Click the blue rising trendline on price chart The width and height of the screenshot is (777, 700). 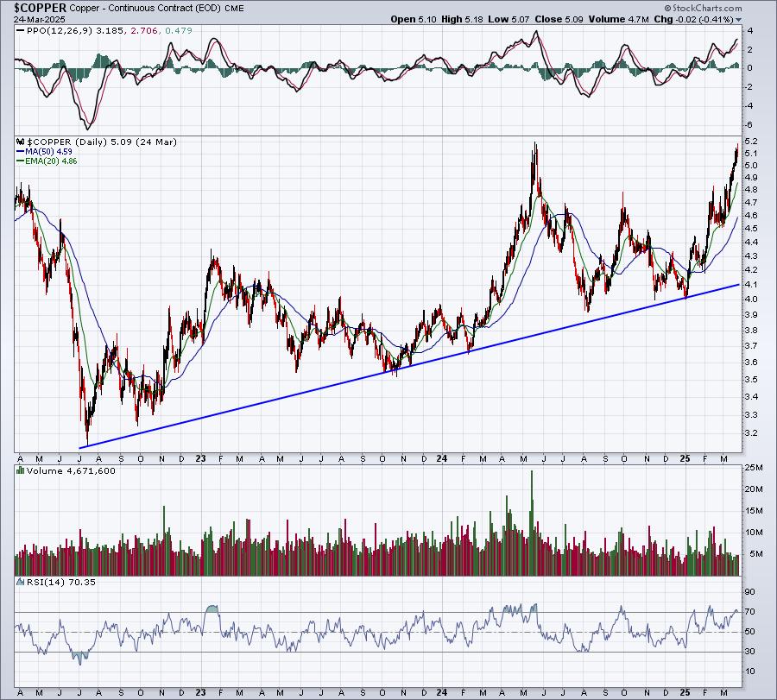coord(409,367)
